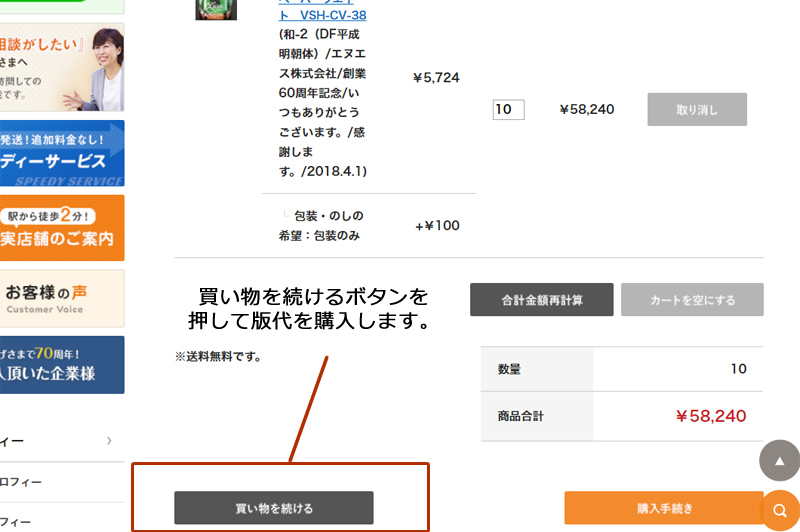800x532 pixels.
Task: Open the お客様の声 Customer Voice banner
Action: tap(62, 298)
